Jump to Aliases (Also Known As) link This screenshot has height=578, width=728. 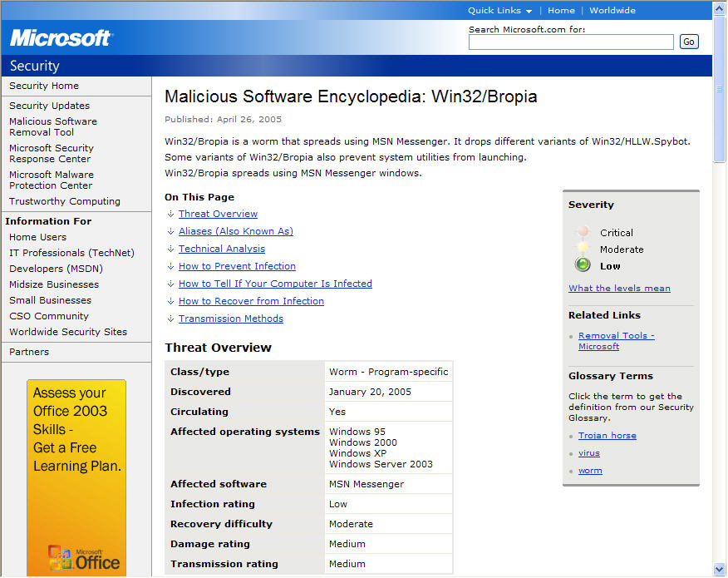(x=236, y=231)
